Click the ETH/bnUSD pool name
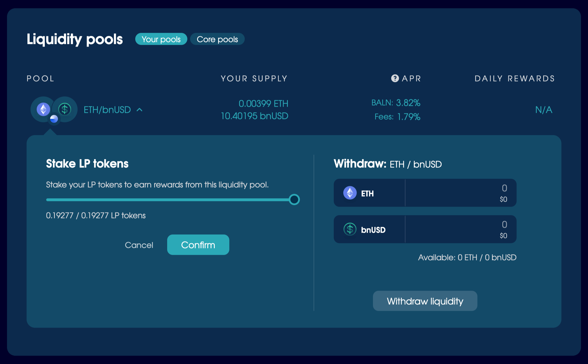Image resolution: width=588 pixels, height=364 pixels. point(107,110)
